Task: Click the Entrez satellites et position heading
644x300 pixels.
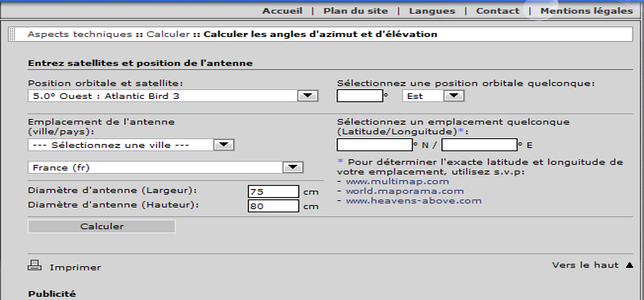Action: pos(140,64)
